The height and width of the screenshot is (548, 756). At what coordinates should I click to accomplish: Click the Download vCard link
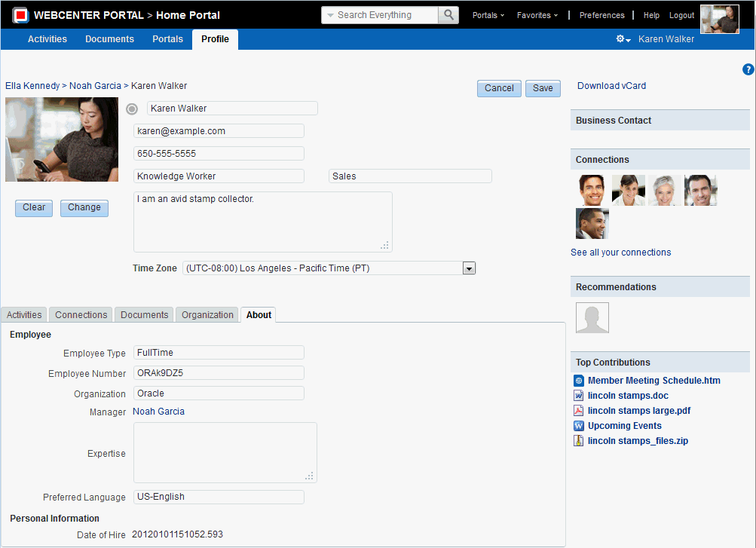611,86
